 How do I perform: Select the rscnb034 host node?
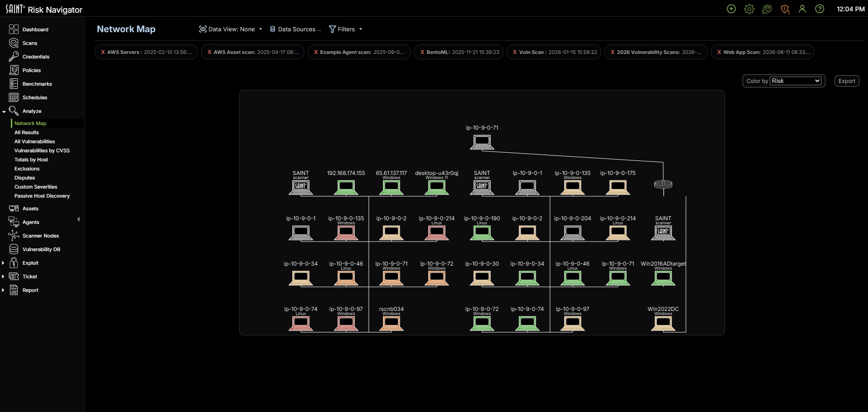coord(391,323)
